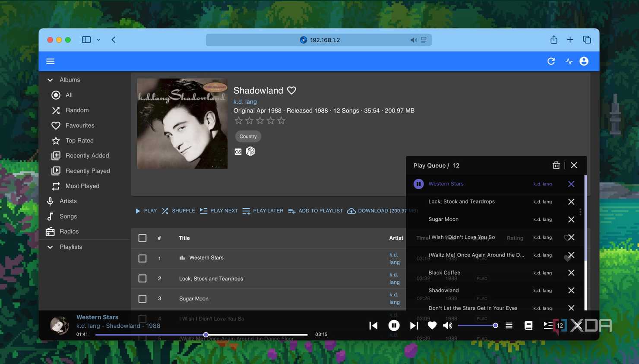Seek the track using the progress slider
Viewport: 639px width, 364px height.
tap(201, 335)
